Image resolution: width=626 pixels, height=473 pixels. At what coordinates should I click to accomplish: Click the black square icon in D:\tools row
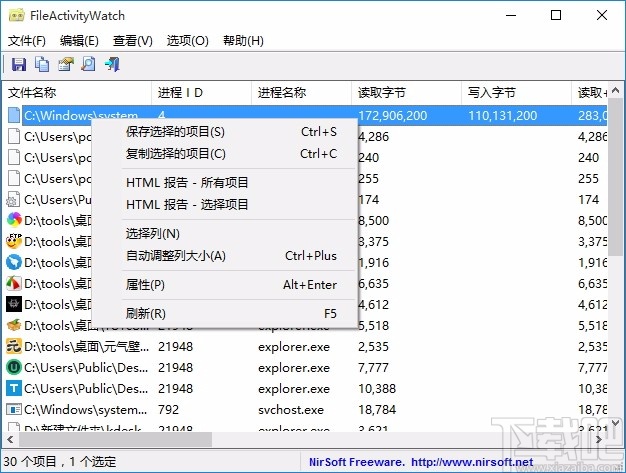pos(14,304)
